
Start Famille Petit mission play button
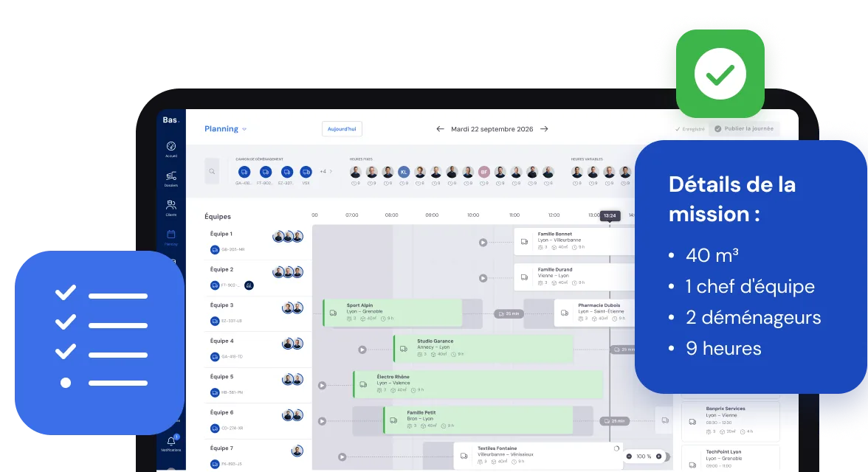pyautogui.click(x=322, y=421)
